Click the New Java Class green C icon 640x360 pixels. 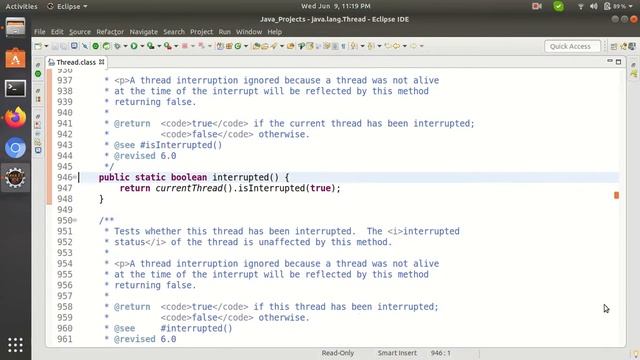(238, 46)
